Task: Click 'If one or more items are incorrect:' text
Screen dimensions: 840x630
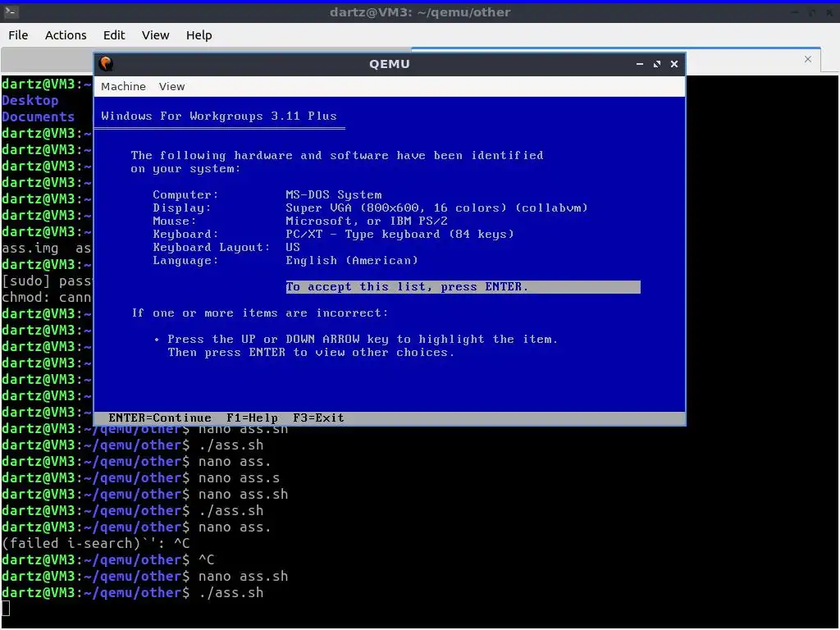Action: click(x=260, y=313)
